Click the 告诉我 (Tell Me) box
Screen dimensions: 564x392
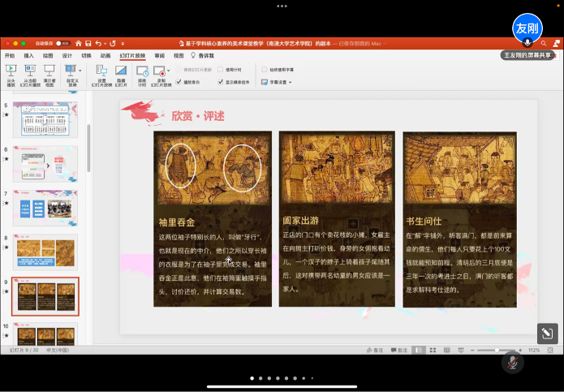[203, 56]
